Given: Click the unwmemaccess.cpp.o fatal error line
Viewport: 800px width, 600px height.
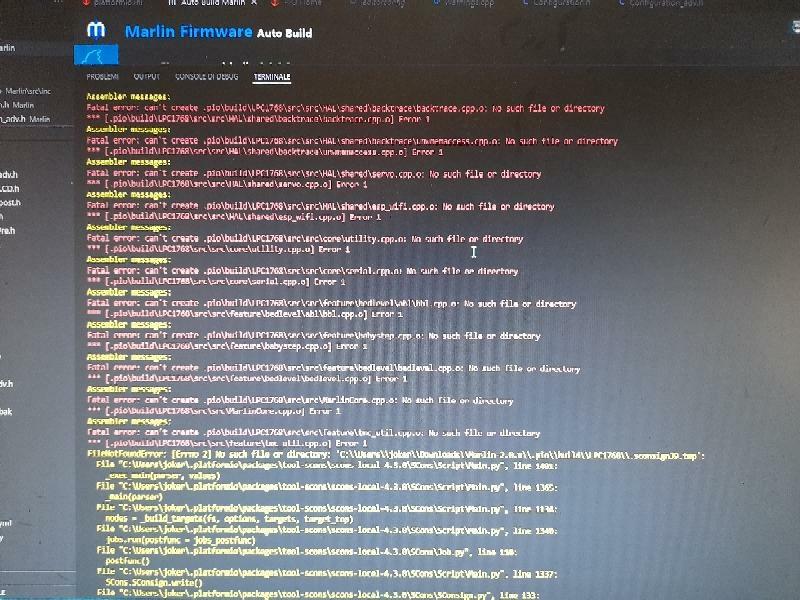Looking at the screenshot, I should pos(352,141).
